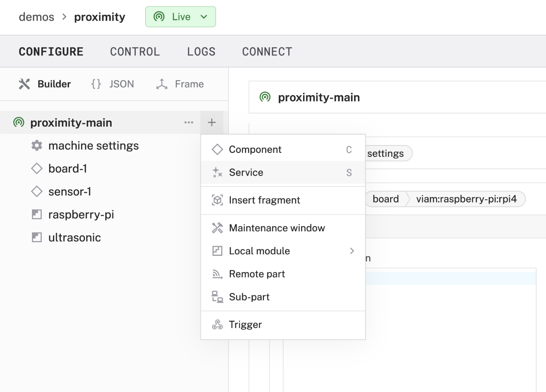Image resolution: width=546 pixels, height=392 pixels.
Task: Click the C shortcut hint for Component
Action: [349, 150]
